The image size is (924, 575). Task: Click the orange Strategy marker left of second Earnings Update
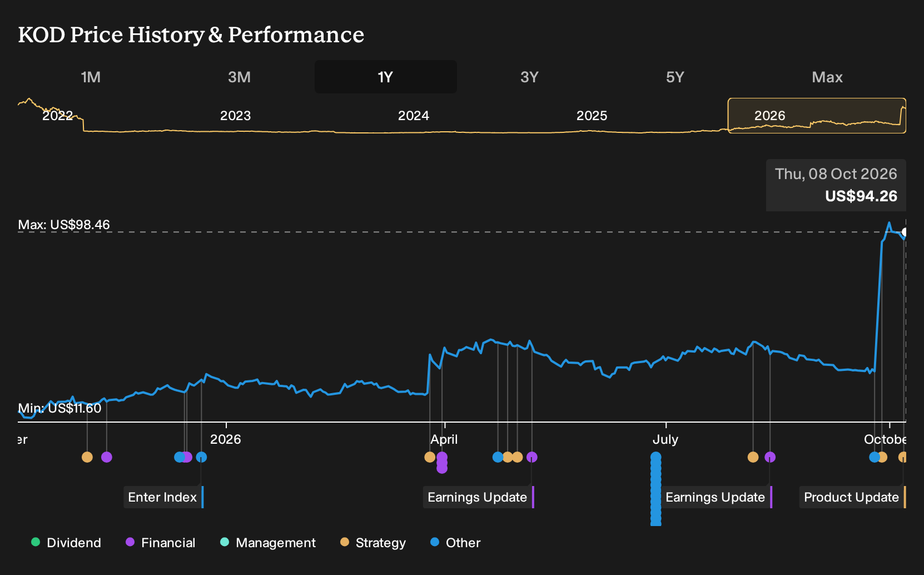753,457
